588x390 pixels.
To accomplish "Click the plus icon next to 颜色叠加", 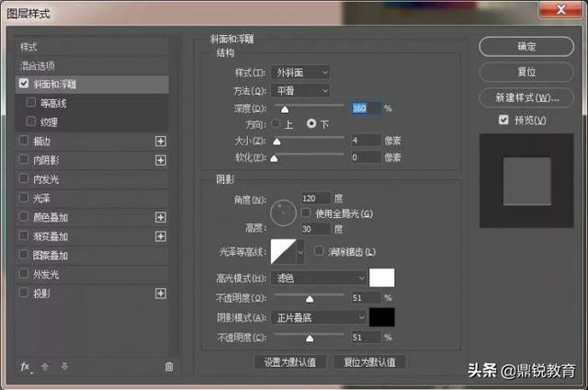I will coord(161,217).
